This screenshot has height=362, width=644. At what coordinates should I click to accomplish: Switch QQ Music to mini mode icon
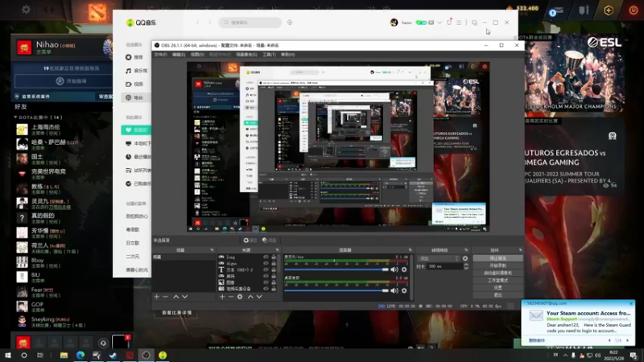[x=474, y=23]
